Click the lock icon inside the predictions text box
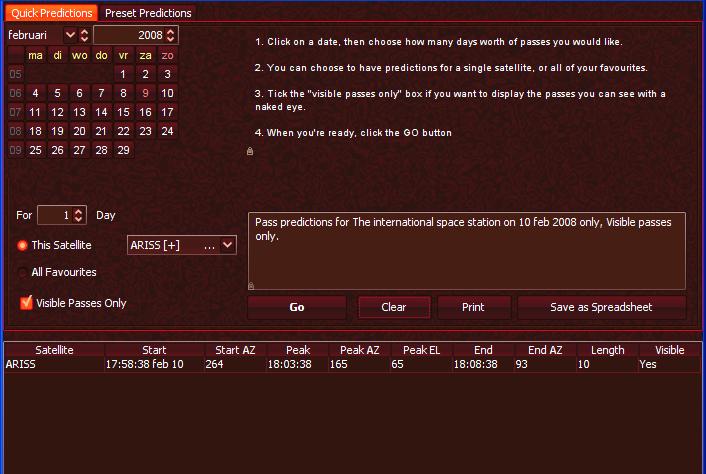The width and height of the screenshot is (706, 474). (x=251, y=285)
